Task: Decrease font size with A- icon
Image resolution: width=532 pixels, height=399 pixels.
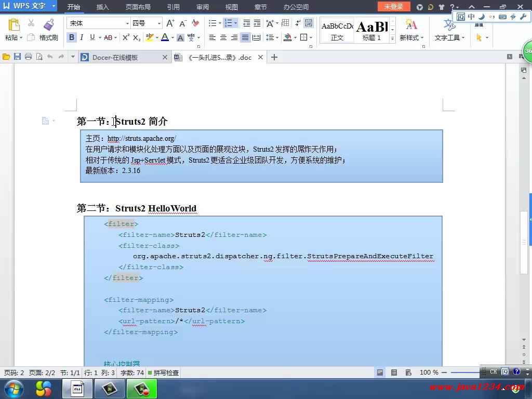Action: [183, 23]
